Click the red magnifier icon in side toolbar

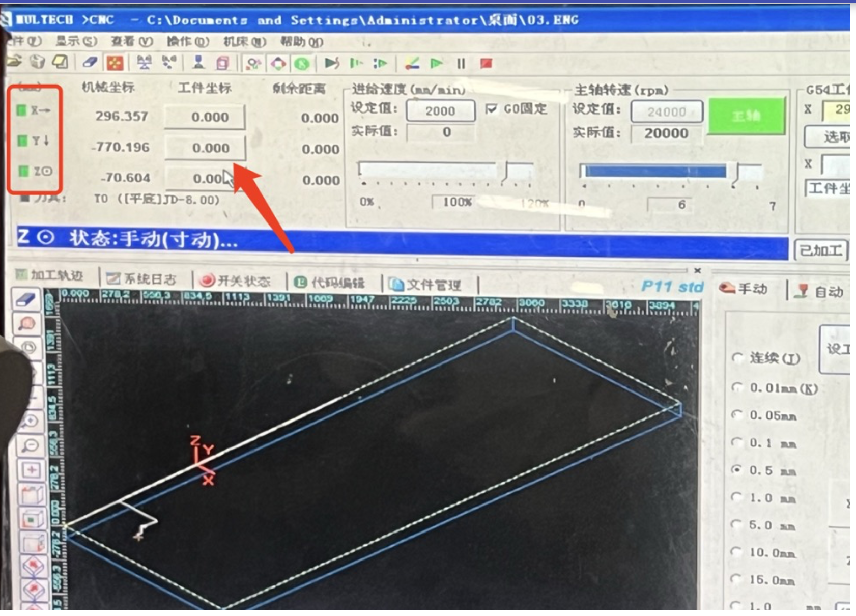pos(27,324)
